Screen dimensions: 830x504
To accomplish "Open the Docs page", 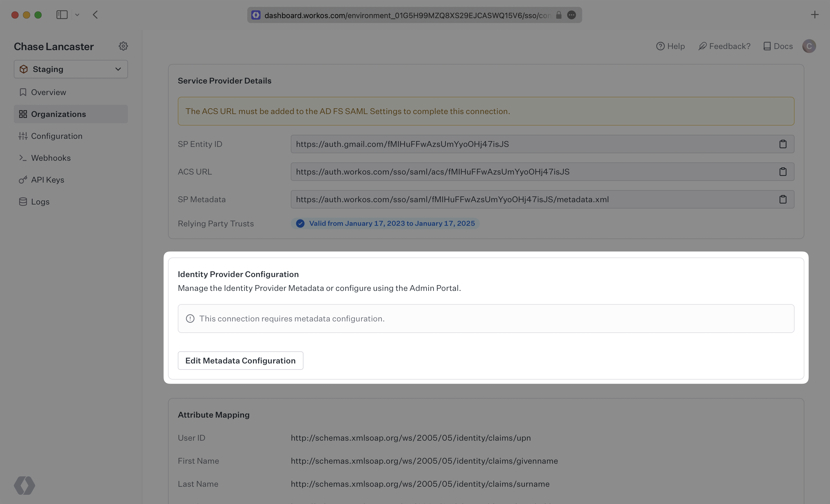I will (778, 46).
